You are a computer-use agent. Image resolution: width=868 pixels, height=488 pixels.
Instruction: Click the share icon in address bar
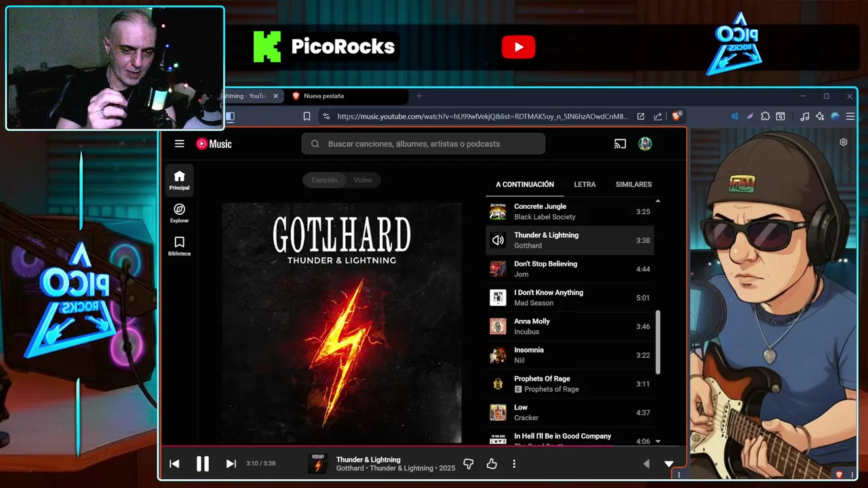tap(658, 117)
